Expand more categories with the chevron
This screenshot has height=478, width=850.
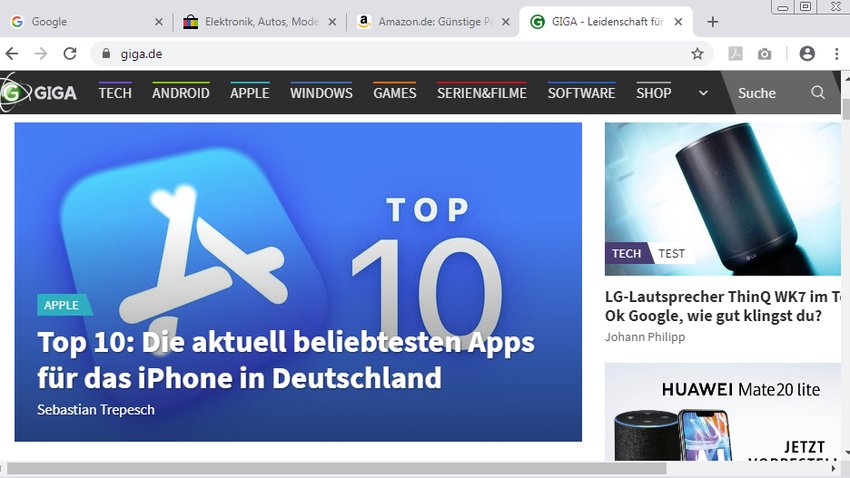[703, 93]
